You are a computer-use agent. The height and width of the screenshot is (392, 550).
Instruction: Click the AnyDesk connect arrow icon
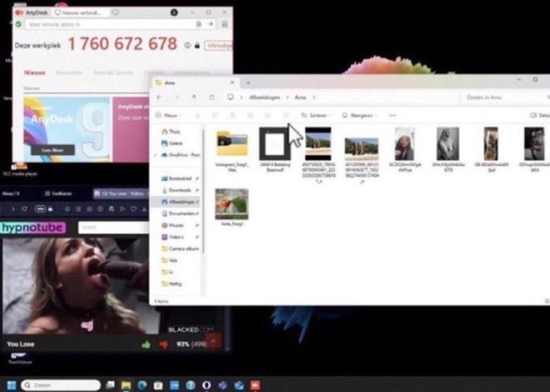[x=210, y=24]
